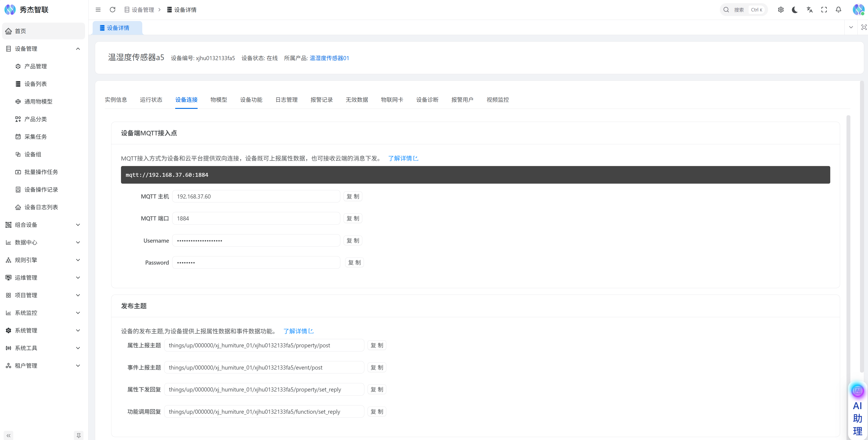The image size is (868, 440).
Task: Open the language translation icon
Action: point(810,10)
